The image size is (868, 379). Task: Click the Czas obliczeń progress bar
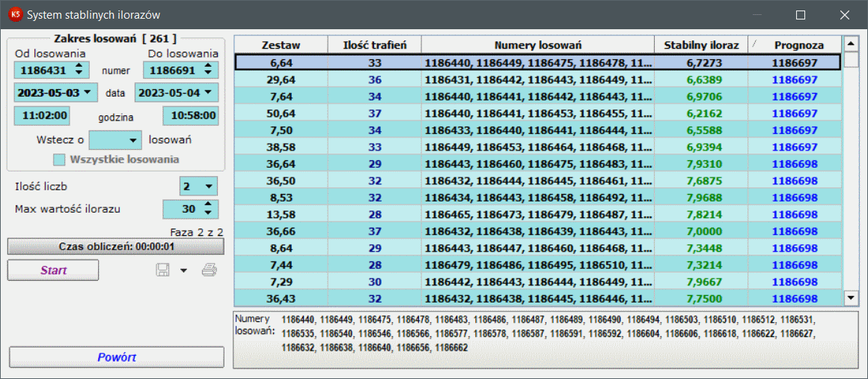(x=116, y=246)
